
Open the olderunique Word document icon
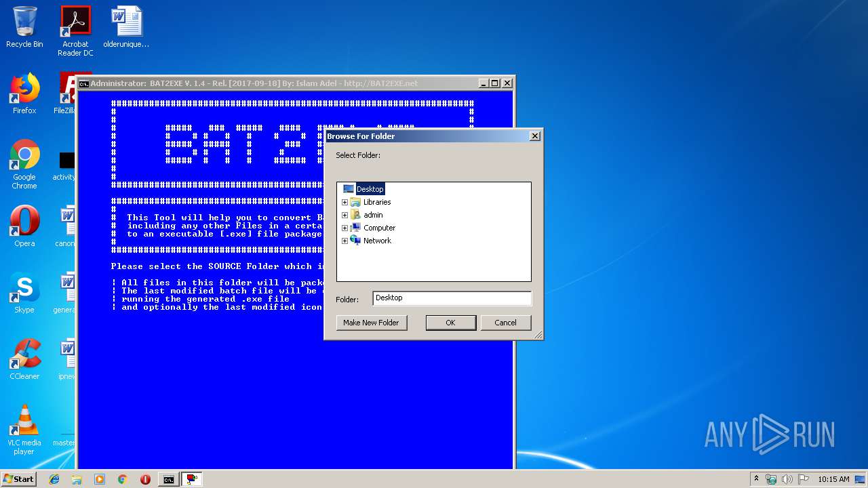[x=126, y=27]
